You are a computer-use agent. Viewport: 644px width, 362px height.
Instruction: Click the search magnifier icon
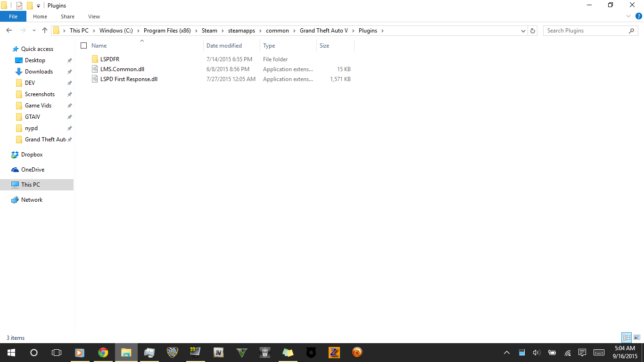click(x=632, y=31)
